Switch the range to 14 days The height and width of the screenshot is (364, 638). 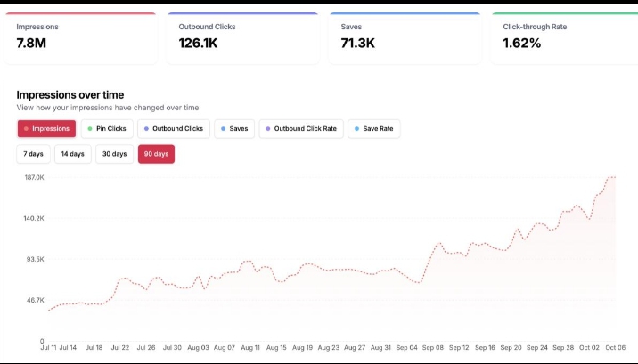click(x=73, y=154)
